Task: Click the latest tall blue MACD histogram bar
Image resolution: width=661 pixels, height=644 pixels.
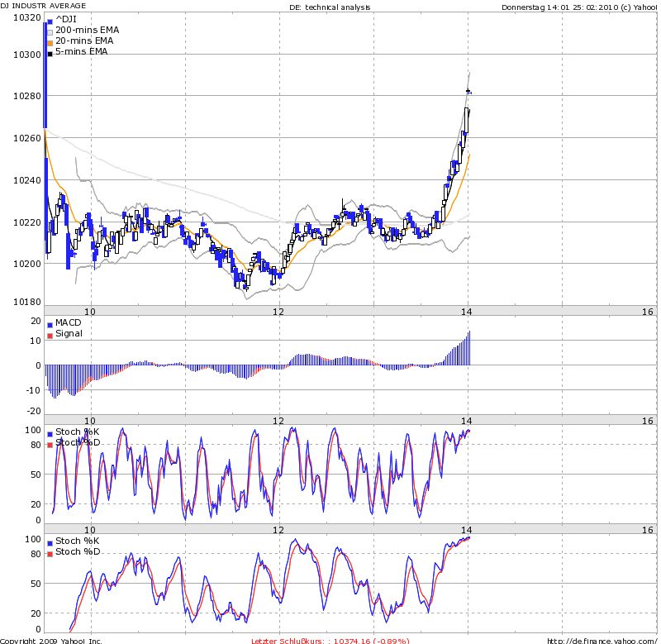Action: 469,348
